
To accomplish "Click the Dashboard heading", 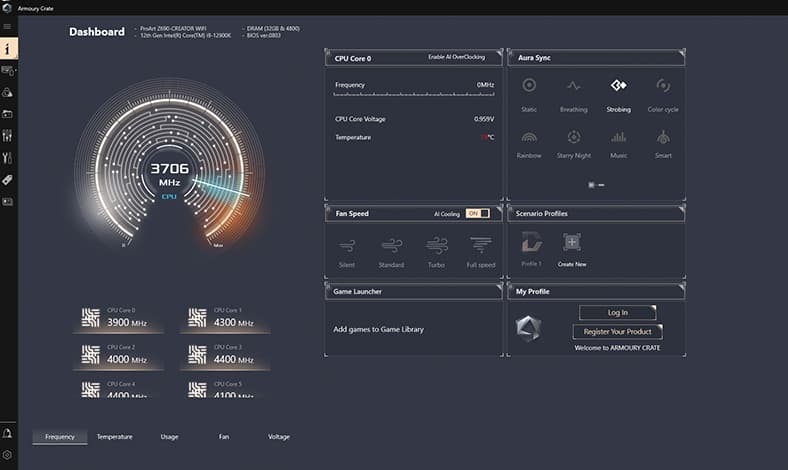I will point(97,32).
